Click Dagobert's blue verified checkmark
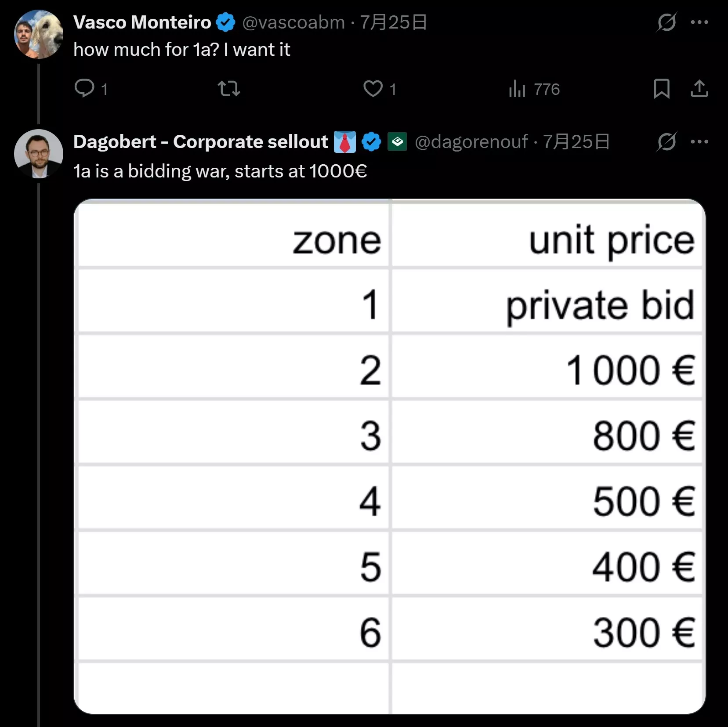Image resolution: width=728 pixels, height=727 pixels. point(371,142)
